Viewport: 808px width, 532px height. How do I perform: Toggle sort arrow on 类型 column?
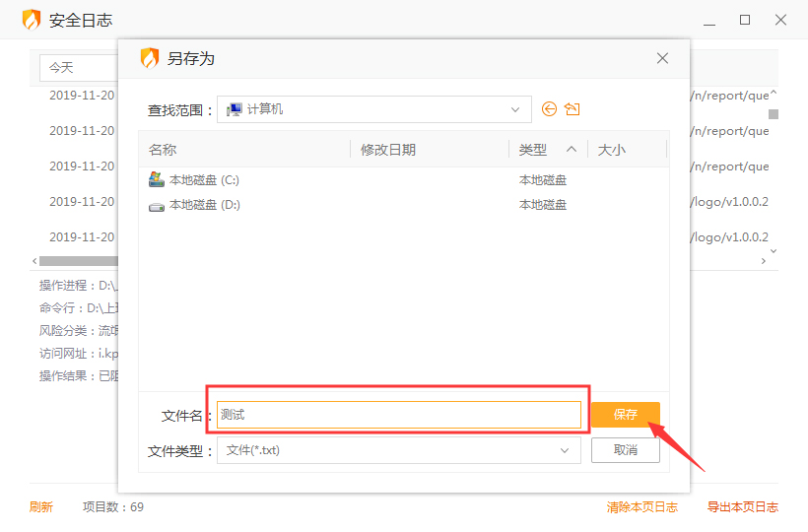[x=572, y=150]
